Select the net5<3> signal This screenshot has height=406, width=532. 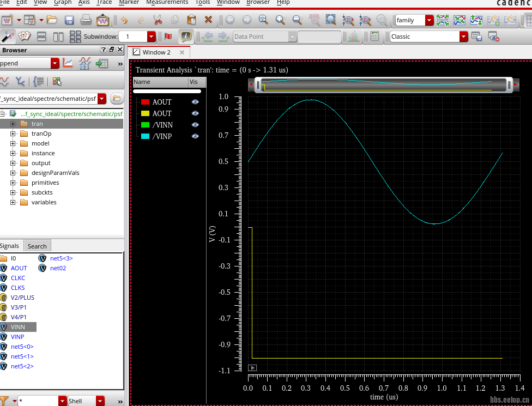click(62, 258)
